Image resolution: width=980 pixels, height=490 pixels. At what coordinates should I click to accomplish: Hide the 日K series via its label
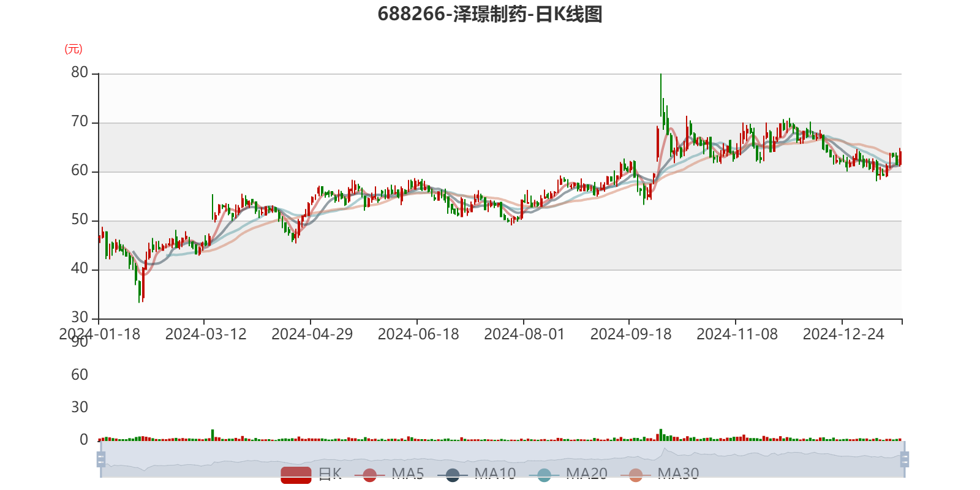330,474
